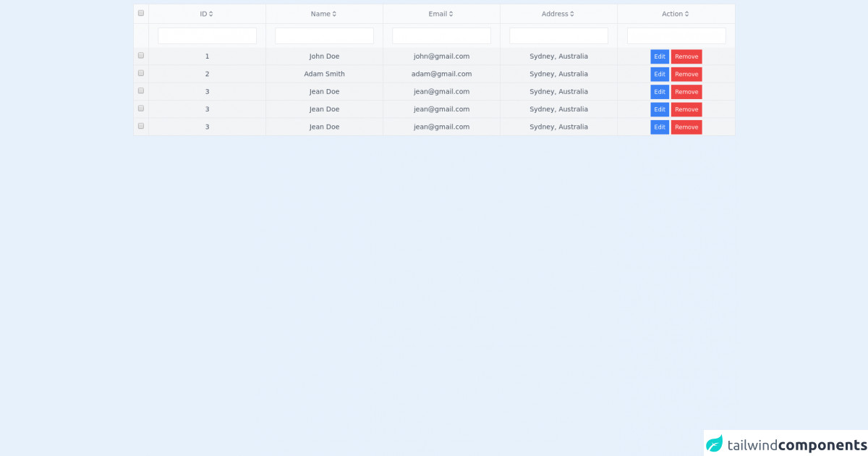Image resolution: width=868 pixels, height=456 pixels.
Task: Click the Action column sort arrows
Action: pos(687,14)
